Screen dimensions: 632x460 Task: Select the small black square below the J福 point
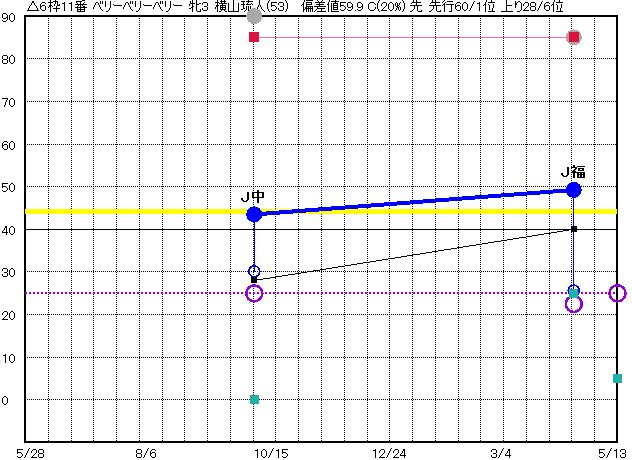click(574, 229)
